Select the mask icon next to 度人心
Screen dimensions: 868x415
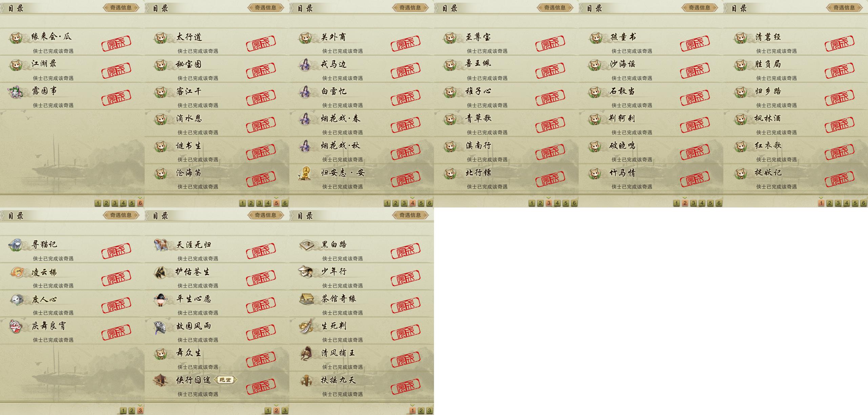(16, 299)
